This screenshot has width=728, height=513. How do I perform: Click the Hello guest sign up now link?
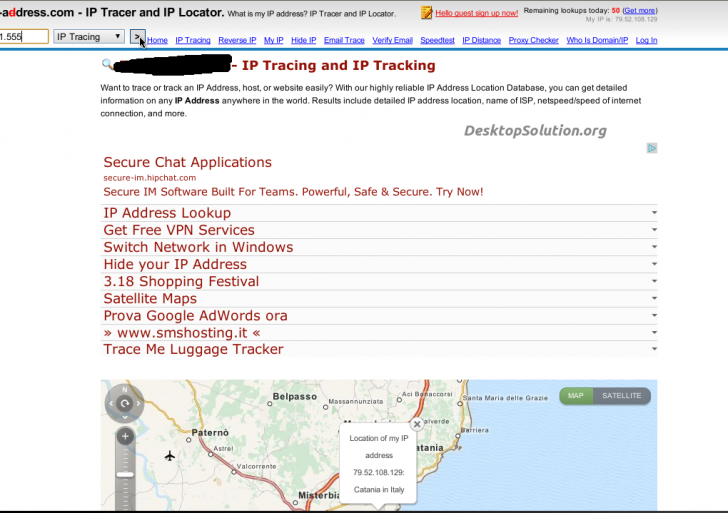coord(477,13)
